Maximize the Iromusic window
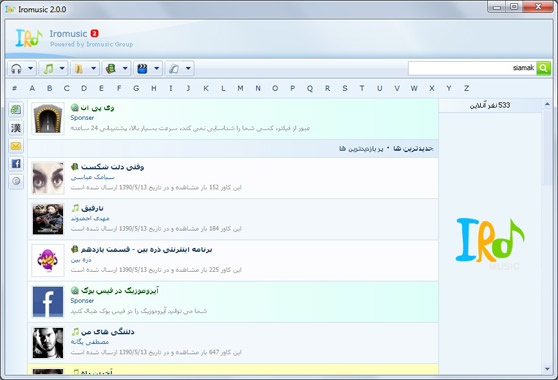The height and width of the screenshot is (380, 558). click(514, 6)
